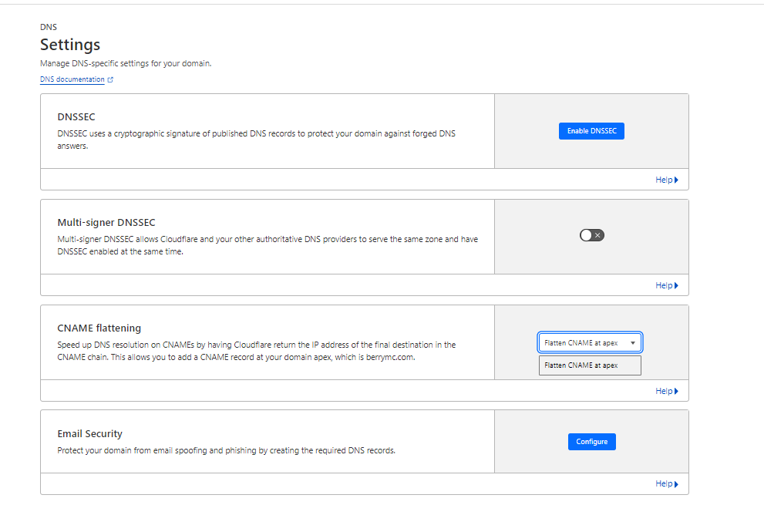This screenshot has width=764, height=532.
Task: Click the Settings page heading
Action: pyautogui.click(x=69, y=45)
